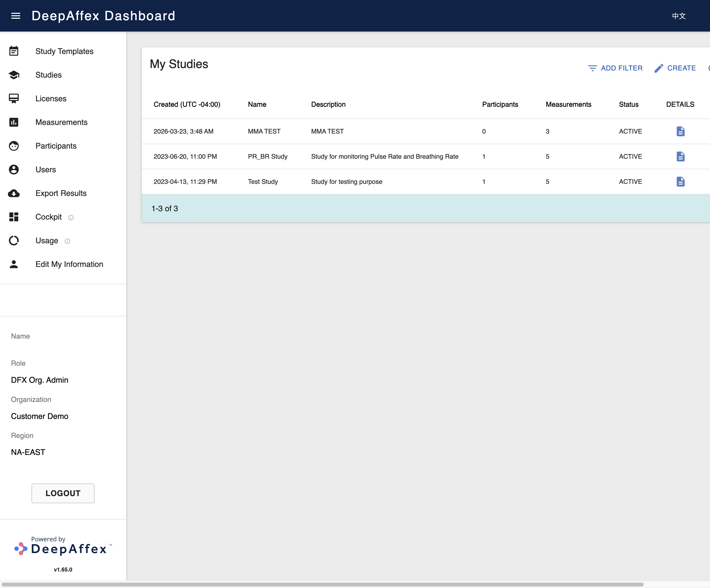Click the Name column header
This screenshot has width=710, height=588.
tap(257, 104)
